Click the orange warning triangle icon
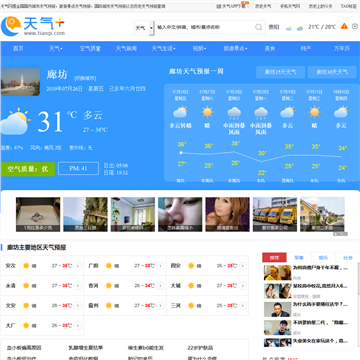 point(344,26)
